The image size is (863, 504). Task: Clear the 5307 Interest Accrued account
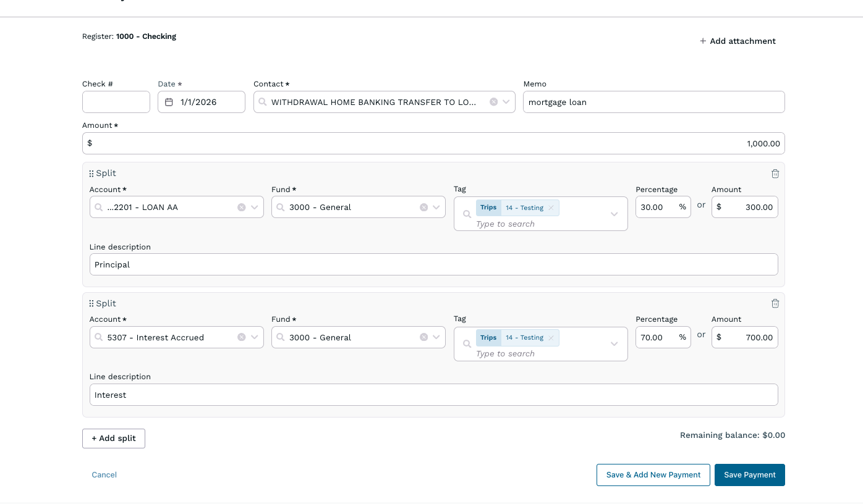[241, 337]
